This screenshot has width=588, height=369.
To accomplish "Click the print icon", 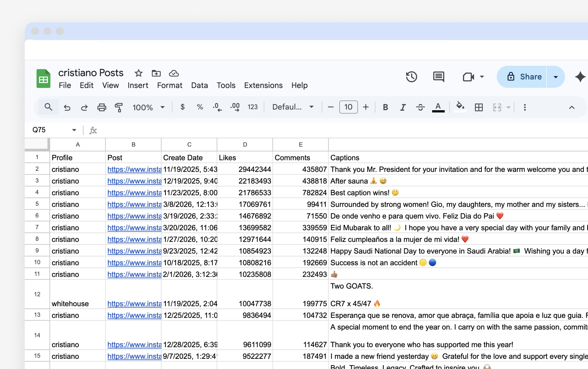I will tap(102, 107).
